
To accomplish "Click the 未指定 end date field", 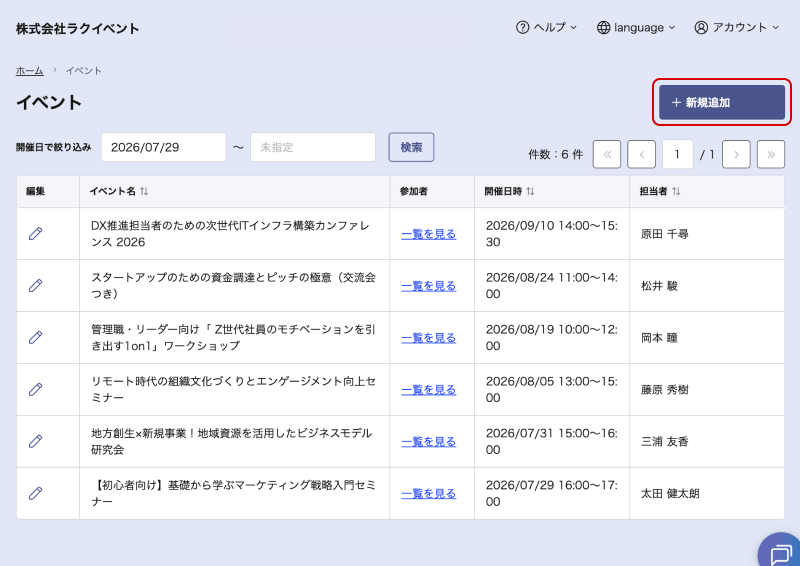I will [313, 147].
